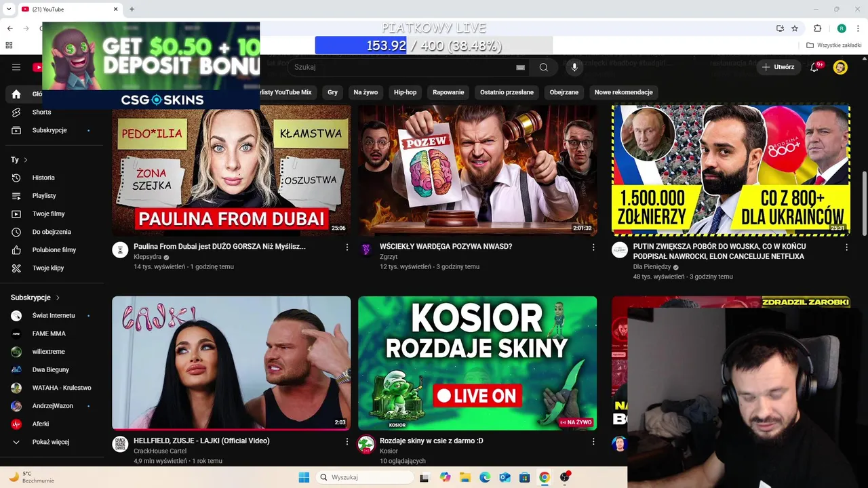Select the Rapowanie filter chip

(x=448, y=92)
